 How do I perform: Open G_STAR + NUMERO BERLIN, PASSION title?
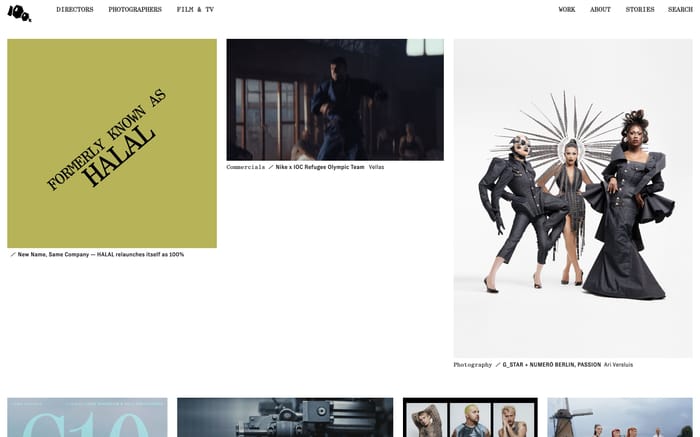[552, 365]
